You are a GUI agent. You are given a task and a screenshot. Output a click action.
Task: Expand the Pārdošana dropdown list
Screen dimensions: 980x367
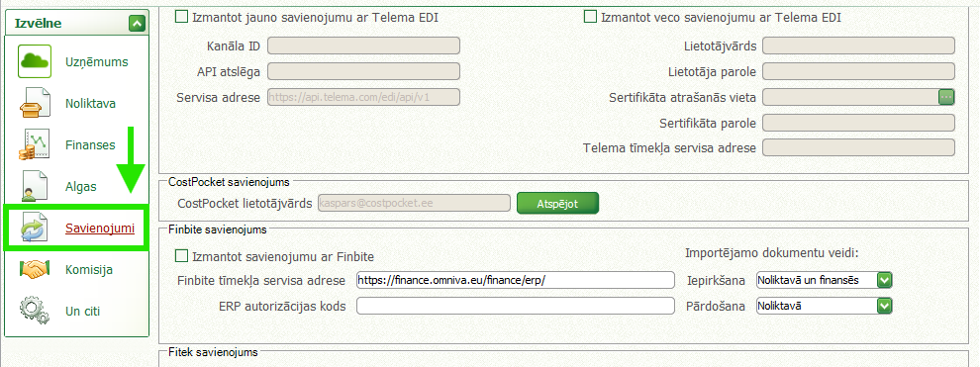[883, 306]
